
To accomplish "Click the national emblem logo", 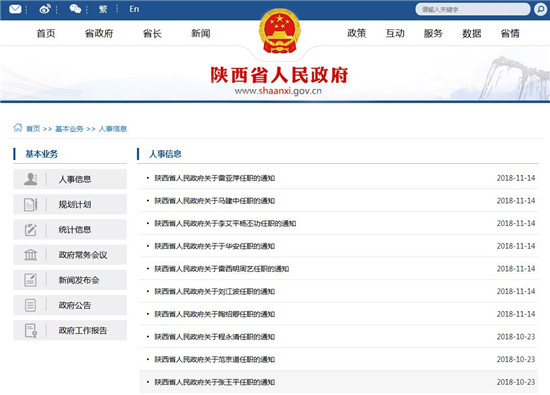I will (x=280, y=31).
